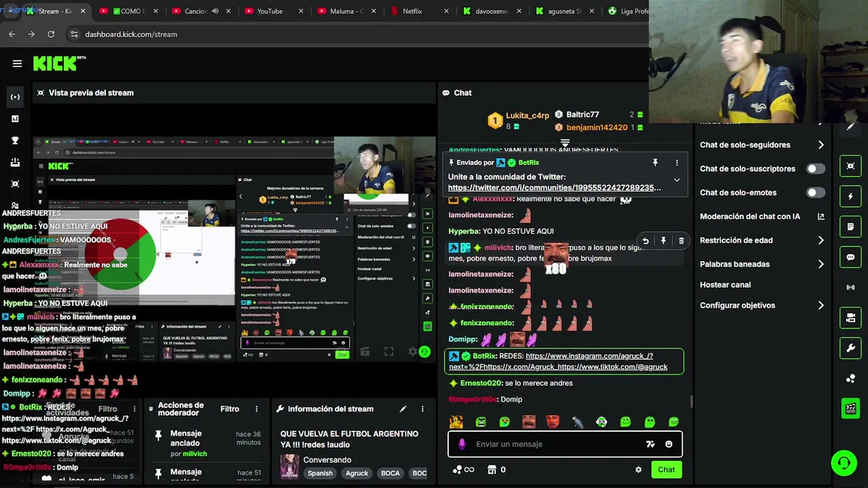Open the emoji picker in message box
Screen dimensions: 868x488
click(x=669, y=444)
